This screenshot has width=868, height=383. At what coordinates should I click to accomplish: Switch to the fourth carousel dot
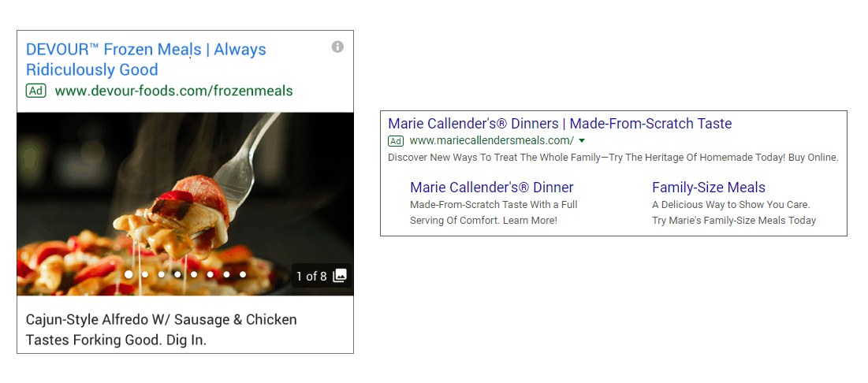177,274
